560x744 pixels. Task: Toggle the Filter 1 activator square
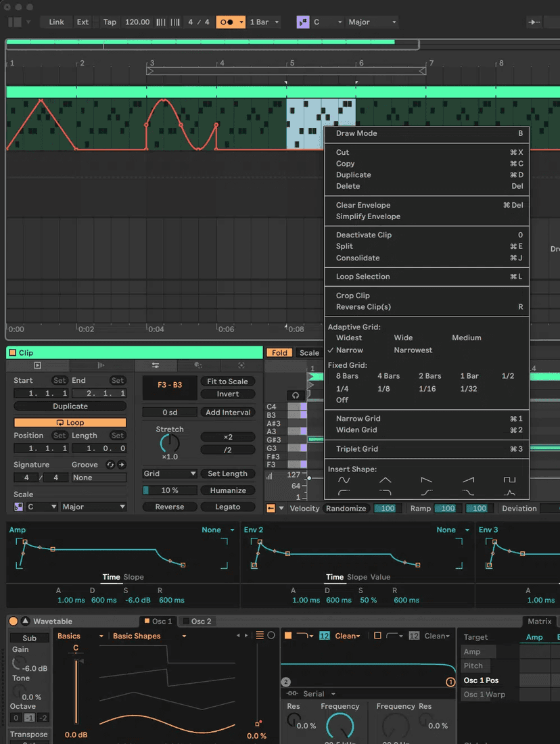coord(287,635)
